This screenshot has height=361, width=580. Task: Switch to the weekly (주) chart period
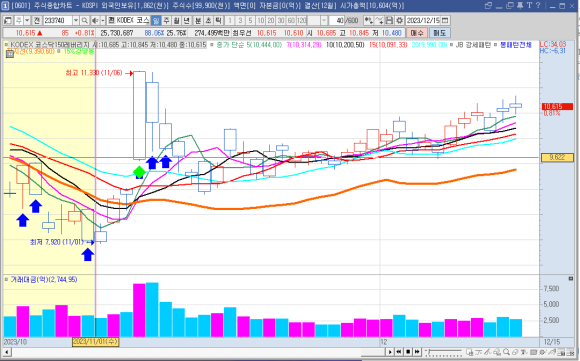coord(166,20)
